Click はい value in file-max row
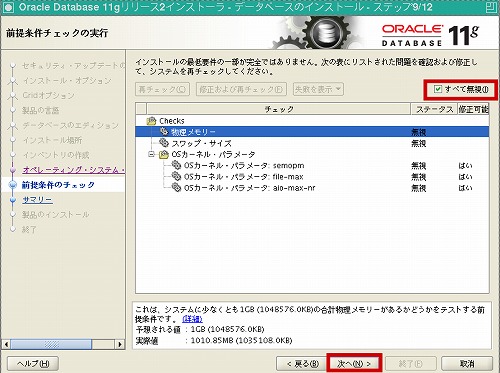The image size is (500, 373). point(465,177)
